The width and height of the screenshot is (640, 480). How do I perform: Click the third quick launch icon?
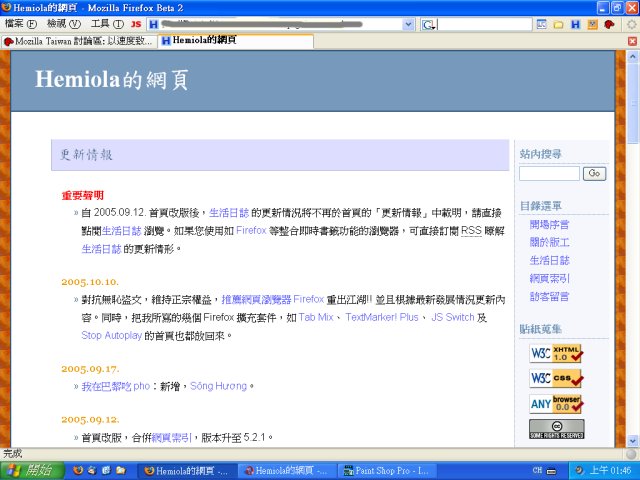click(106, 471)
